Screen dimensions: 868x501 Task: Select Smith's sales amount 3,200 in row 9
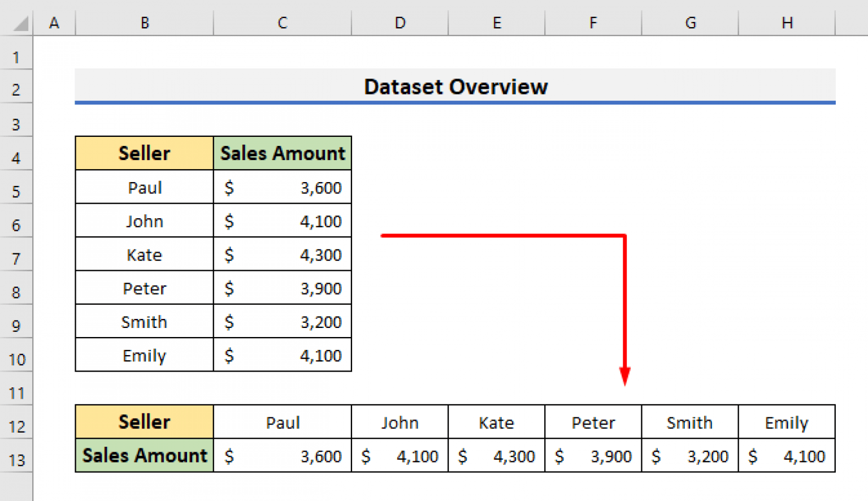[x=283, y=321]
